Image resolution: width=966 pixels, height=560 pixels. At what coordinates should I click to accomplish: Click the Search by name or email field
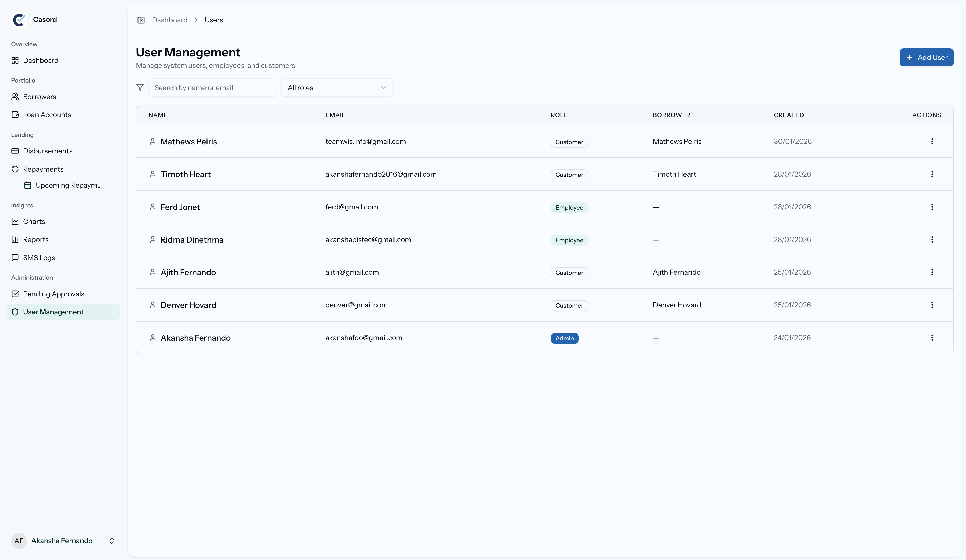point(212,88)
